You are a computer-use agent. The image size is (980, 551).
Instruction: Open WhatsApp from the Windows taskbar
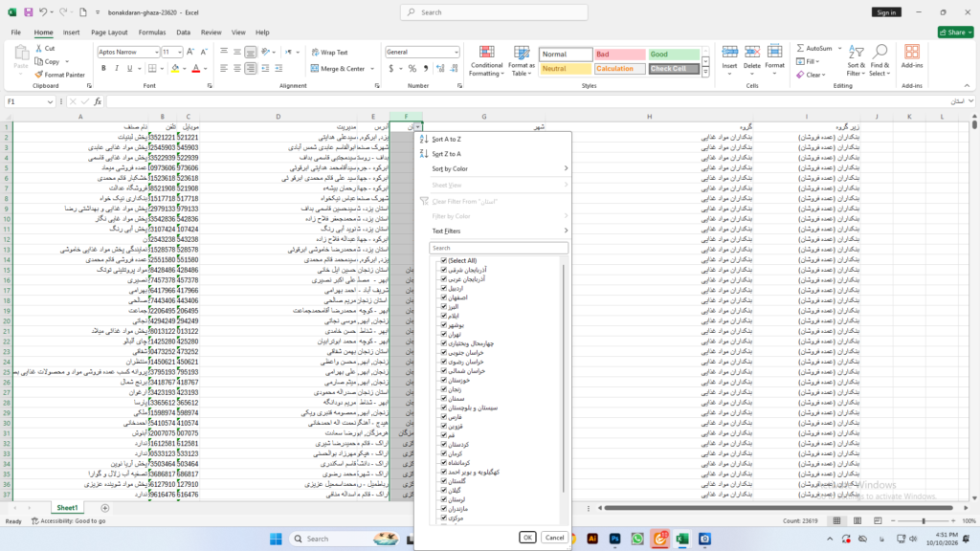[x=636, y=540]
